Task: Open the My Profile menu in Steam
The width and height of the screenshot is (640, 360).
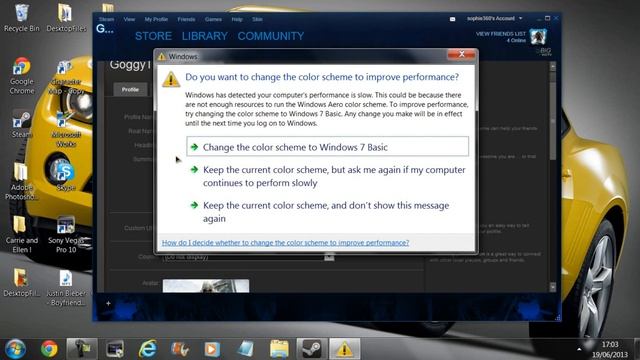Action: (156, 19)
